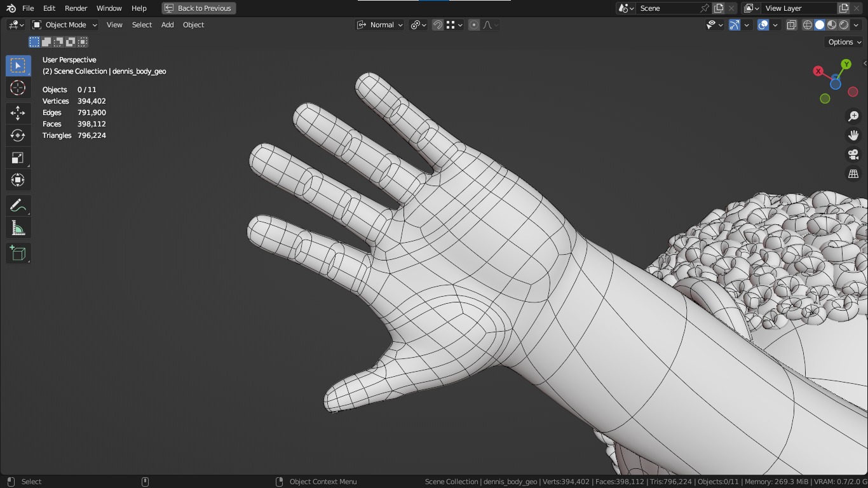
Task: Switch perspective/orthographic grid icon
Action: [853, 173]
